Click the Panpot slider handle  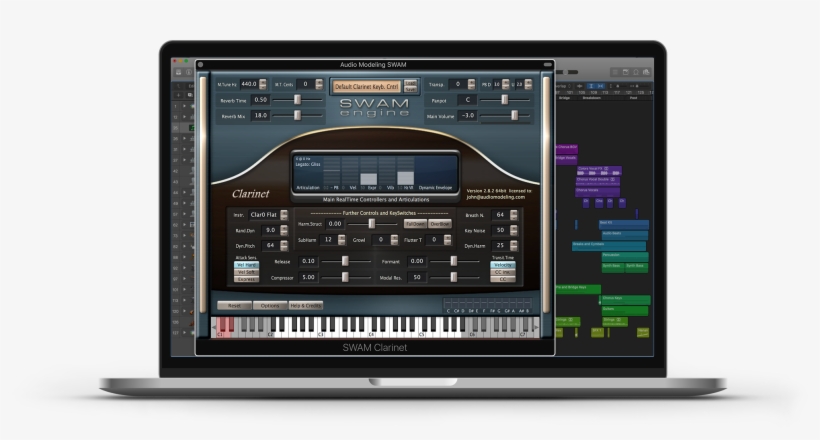[505, 99]
